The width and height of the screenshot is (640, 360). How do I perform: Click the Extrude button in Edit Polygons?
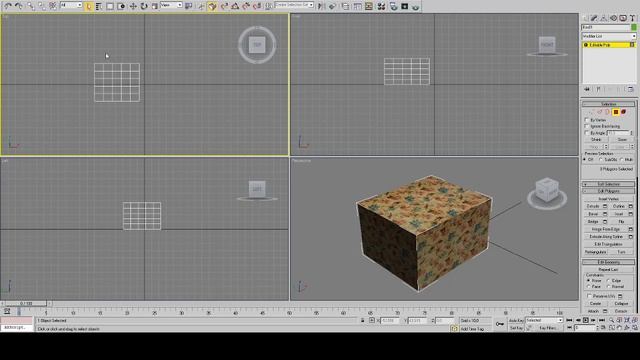click(593, 206)
